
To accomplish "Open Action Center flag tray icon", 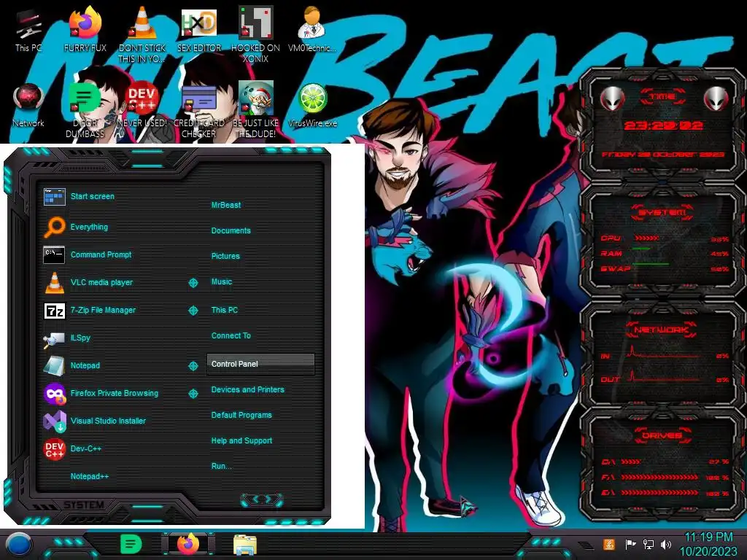I will pos(630,544).
